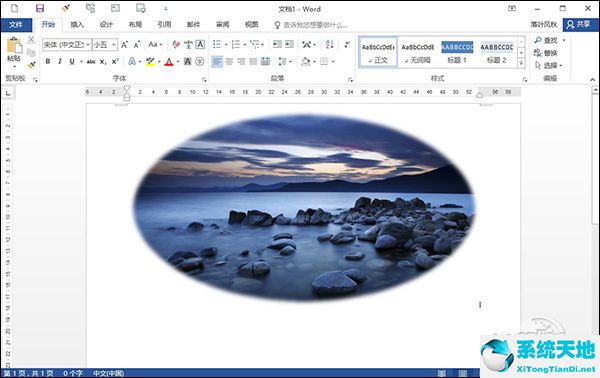Open the Change Case Aa dropdown

coord(155,44)
